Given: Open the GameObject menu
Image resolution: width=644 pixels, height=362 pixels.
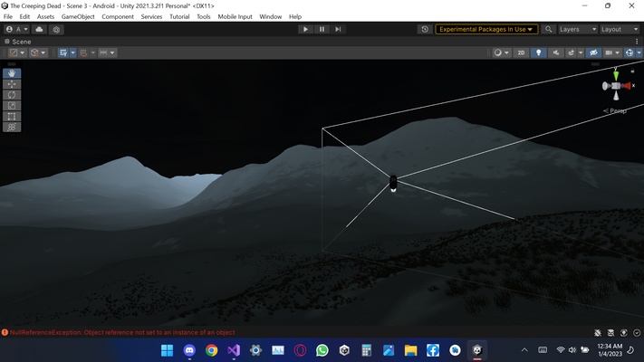Looking at the screenshot, I should [x=78, y=16].
